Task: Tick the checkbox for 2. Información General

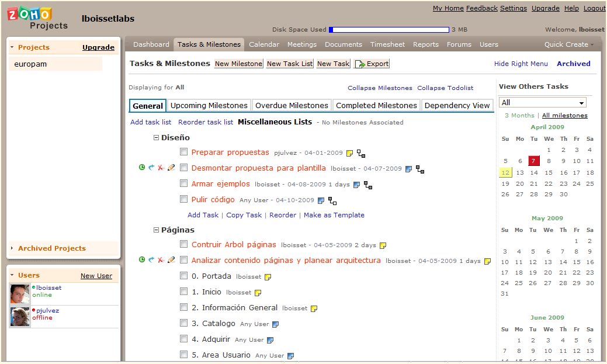Action: coord(183,307)
